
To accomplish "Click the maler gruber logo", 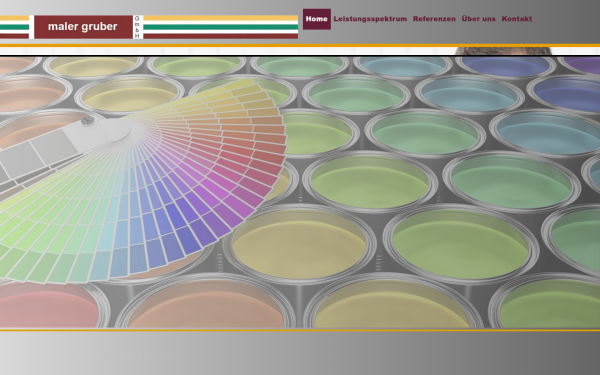I will click(83, 27).
